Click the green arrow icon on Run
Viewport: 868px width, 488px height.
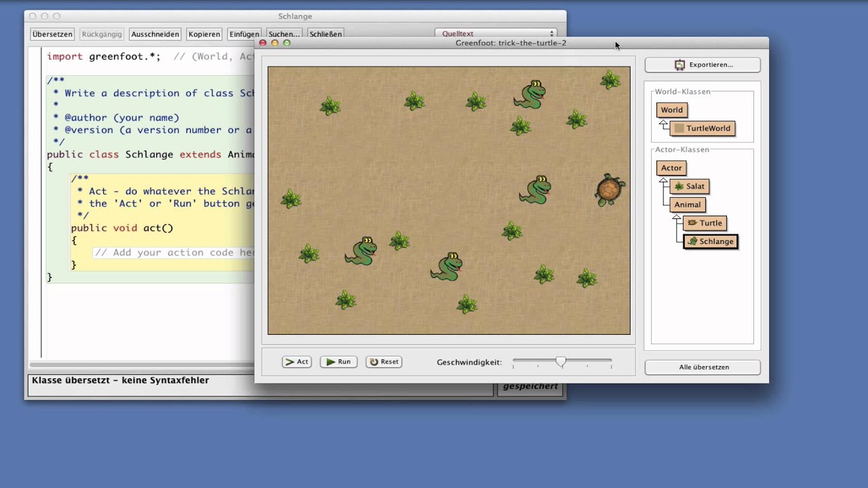pos(330,362)
